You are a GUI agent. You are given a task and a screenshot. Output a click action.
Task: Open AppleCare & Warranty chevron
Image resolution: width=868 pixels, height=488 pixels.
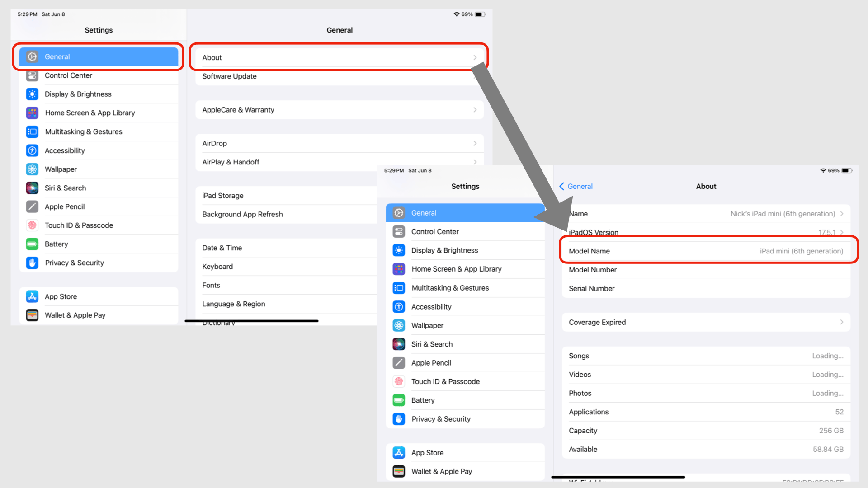click(475, 110)
